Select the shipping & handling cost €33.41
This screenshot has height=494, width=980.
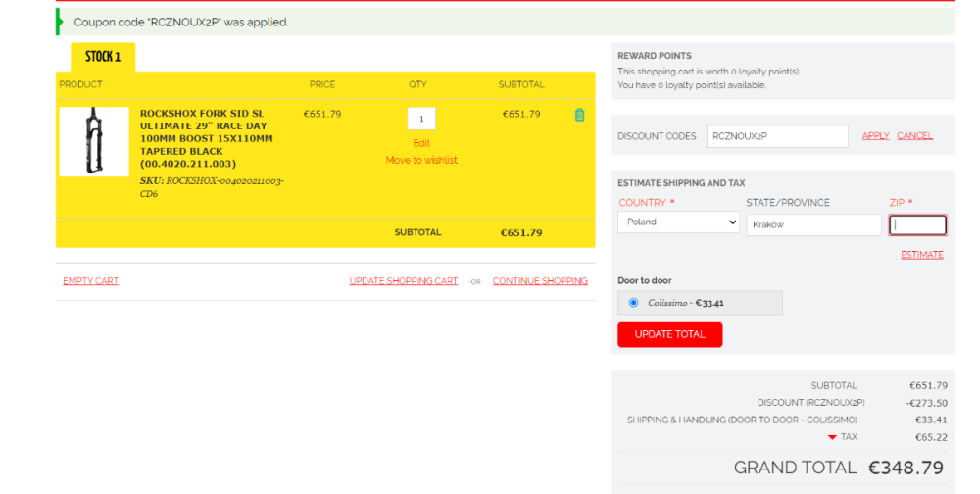(931, 420)
